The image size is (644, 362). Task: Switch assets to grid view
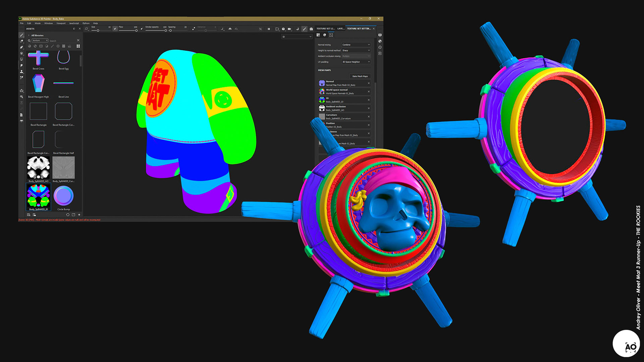(x=78, y=46)
